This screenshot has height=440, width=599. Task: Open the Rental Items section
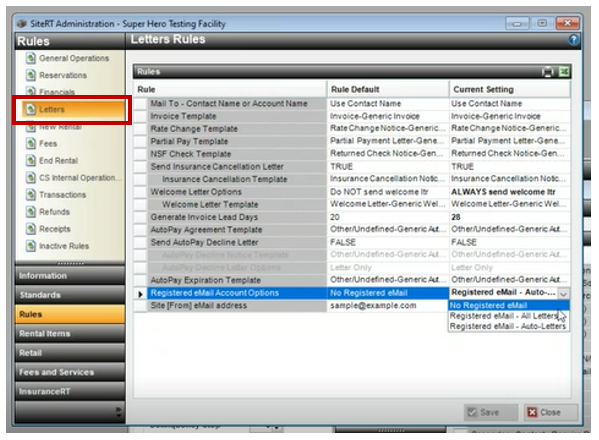click(70, 333)
